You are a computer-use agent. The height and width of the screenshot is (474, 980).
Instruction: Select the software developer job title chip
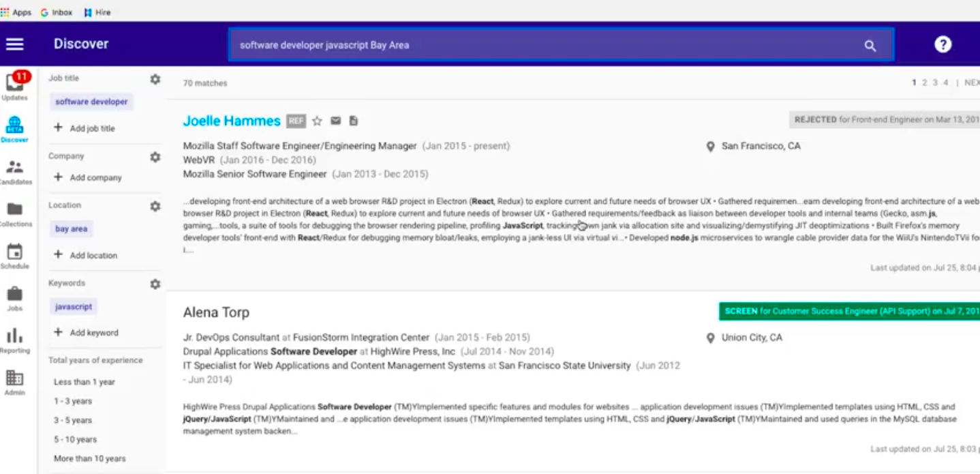coord(91,102)
